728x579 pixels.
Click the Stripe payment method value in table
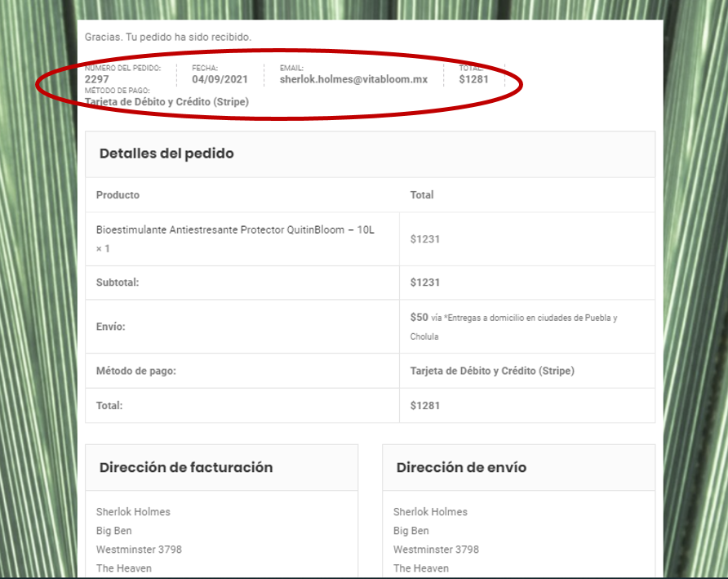coord(492,371)
